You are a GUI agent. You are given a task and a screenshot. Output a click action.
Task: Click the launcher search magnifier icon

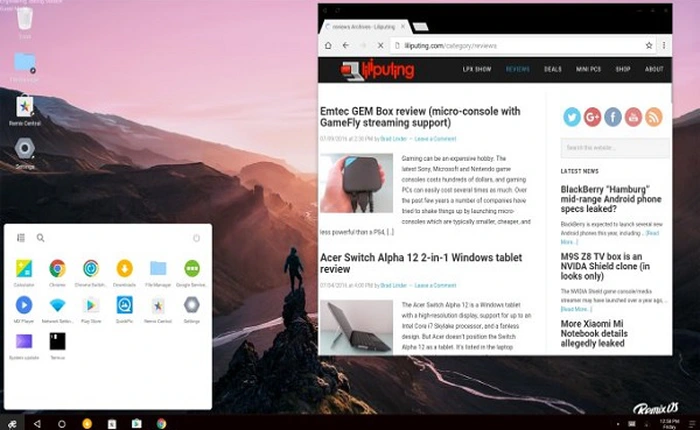click(x=40, y=238)
